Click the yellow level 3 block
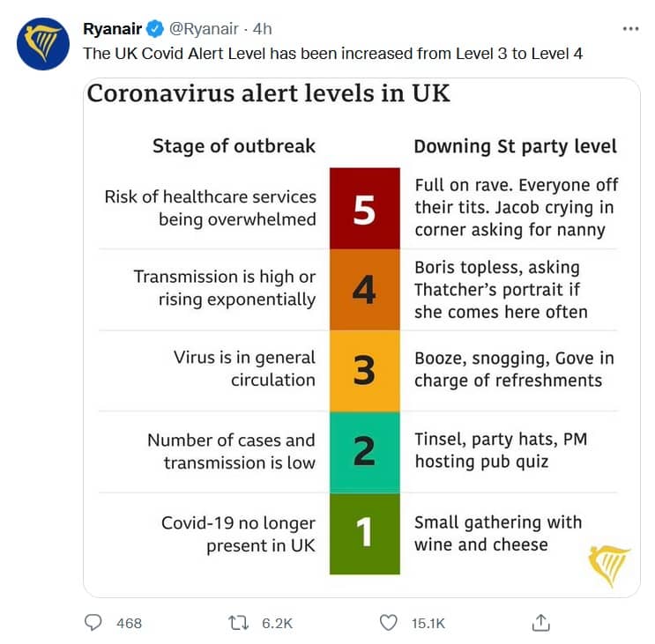Image resolution: width=655 pixels, height=644 pixels. point(365,371)
